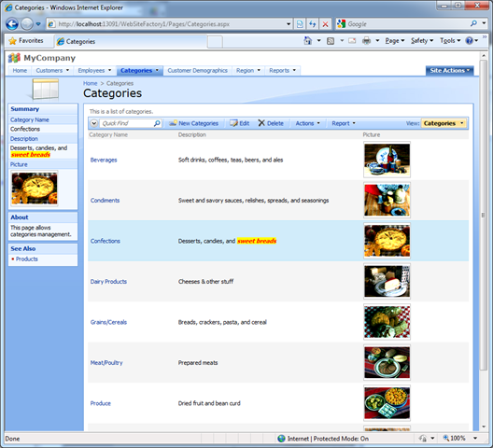Click the New Categories icon
The height and width of the screenshot is (448, 493).
173,123
